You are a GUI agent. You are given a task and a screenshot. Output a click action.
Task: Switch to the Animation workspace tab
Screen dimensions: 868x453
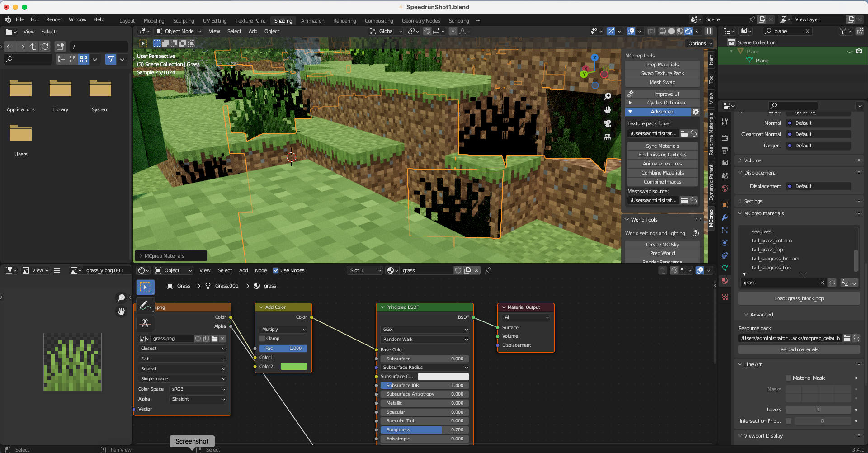pos(312,20)
